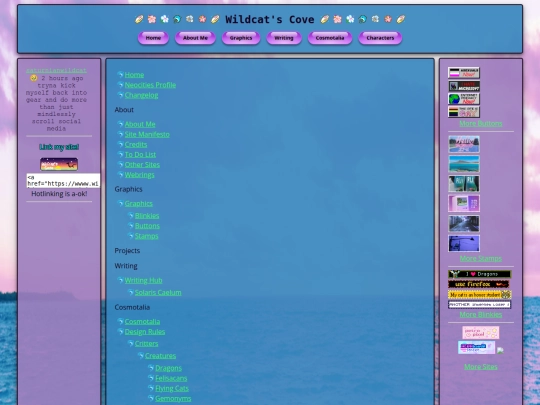The height and width of the screenshot is (405, 540).
Task: Open the Changelog link
Action: tap(141, 95)
